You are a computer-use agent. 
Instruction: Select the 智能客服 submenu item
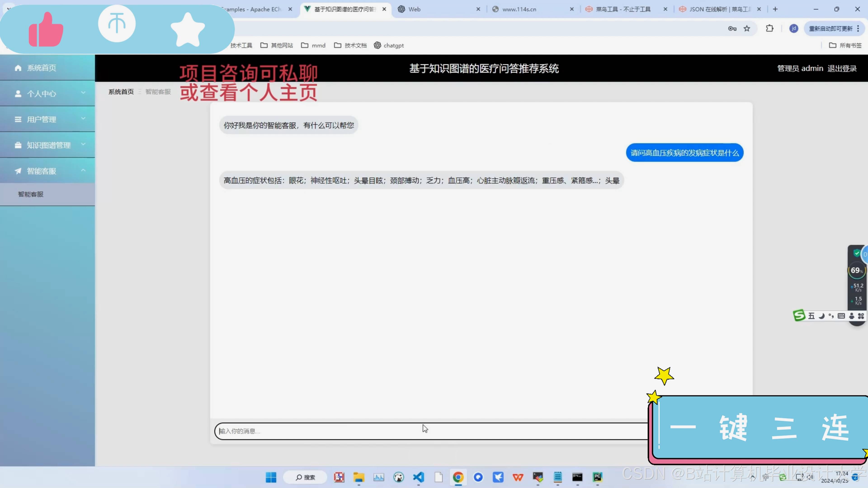[47, 194]
